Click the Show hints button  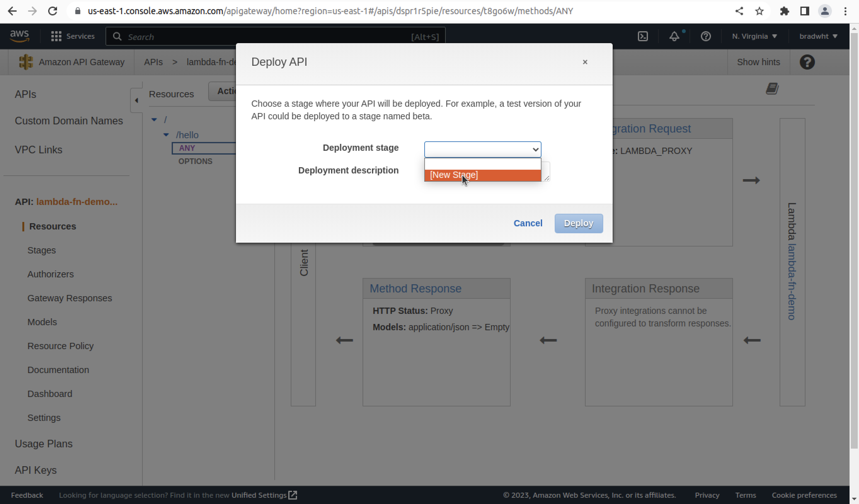point(758,62)
